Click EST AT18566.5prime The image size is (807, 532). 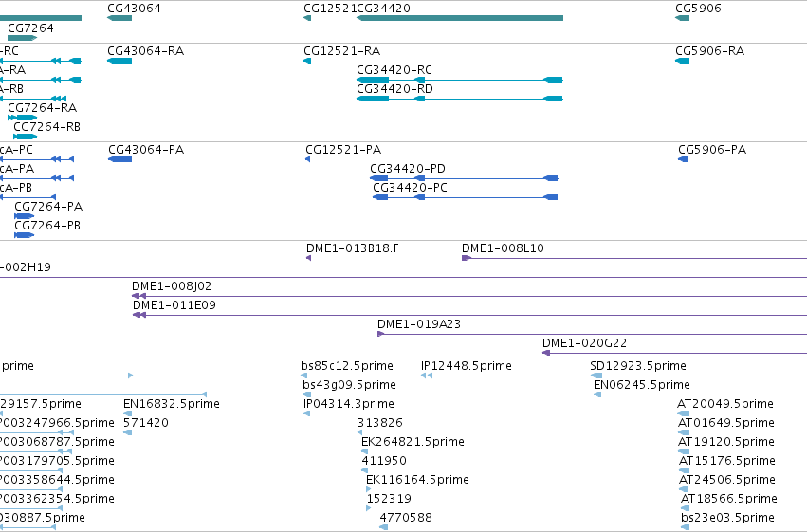tap(729, 500)
